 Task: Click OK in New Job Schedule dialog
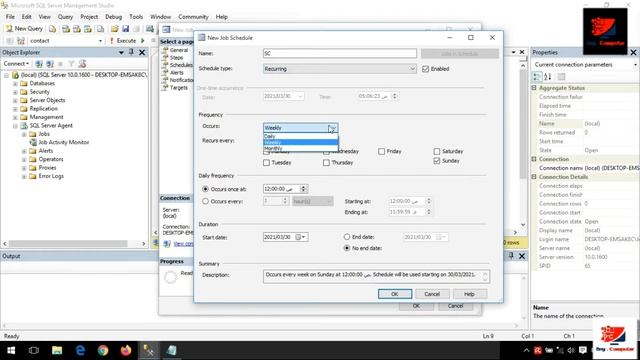395,294
